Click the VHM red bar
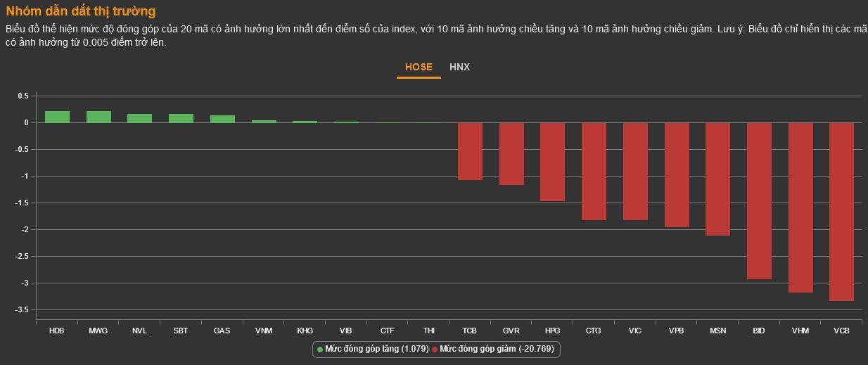 800,207
